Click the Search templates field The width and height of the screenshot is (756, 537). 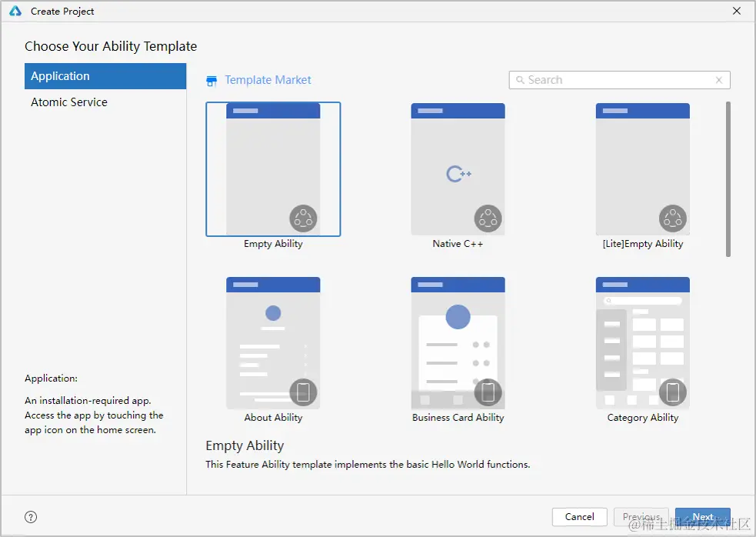point(619,80)
